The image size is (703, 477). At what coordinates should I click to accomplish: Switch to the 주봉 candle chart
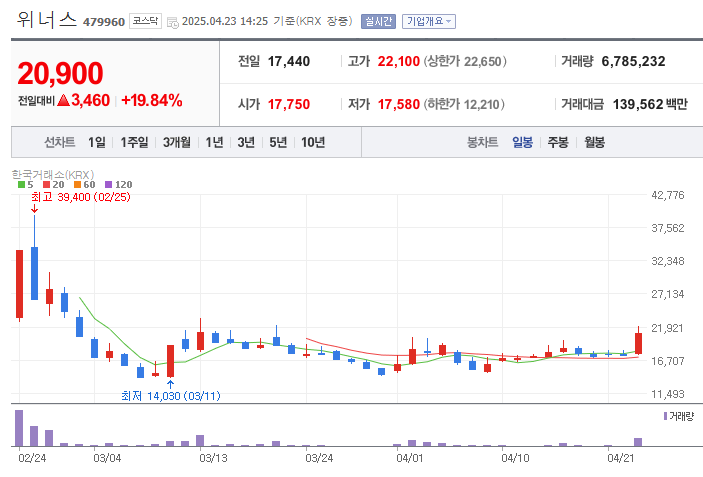[558, 142]
